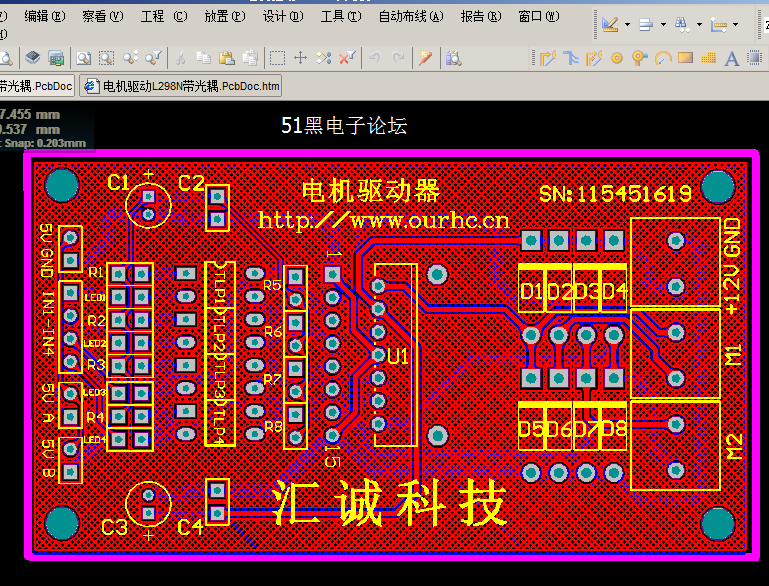Click the Copy icon
769x586 pixels.
pos(203,58)
